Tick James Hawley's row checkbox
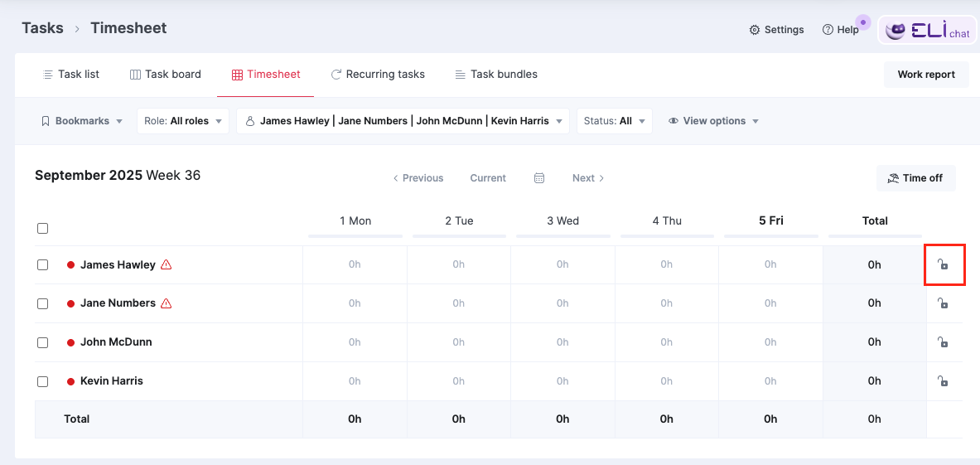Viewport: 980px width, 465px height. [x=42, y=265]
